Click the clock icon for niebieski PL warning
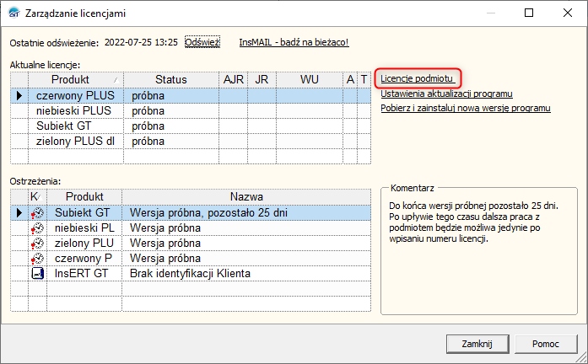 [x=37, y=228]
